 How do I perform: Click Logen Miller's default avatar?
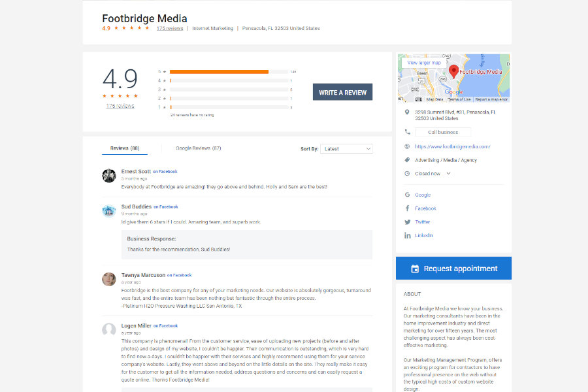tap(108, 330)
